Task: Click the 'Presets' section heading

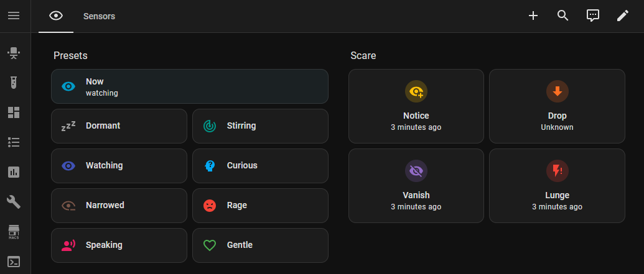Action: [x=71, y=56]
